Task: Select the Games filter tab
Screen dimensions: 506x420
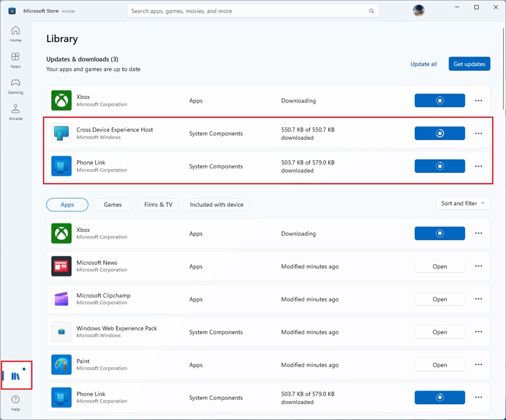Action: click(x=113, y=205)
